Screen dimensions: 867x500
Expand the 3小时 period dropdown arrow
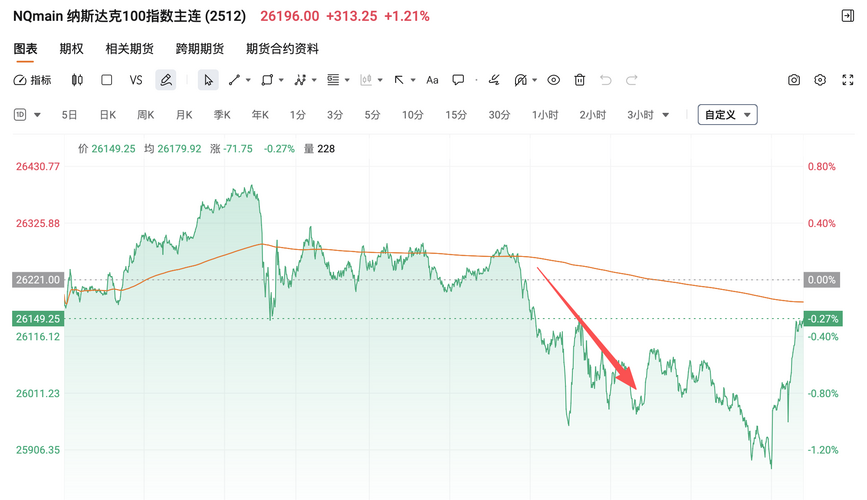663,115
